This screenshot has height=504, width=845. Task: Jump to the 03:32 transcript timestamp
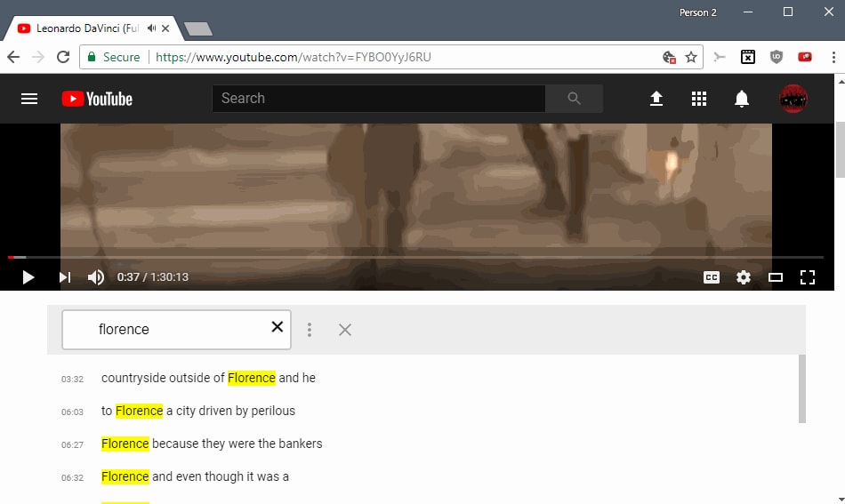(72, 379)
